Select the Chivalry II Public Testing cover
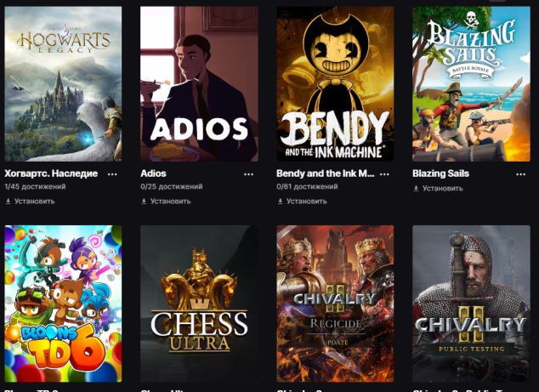The image size is (539, 392). (471, 304)
